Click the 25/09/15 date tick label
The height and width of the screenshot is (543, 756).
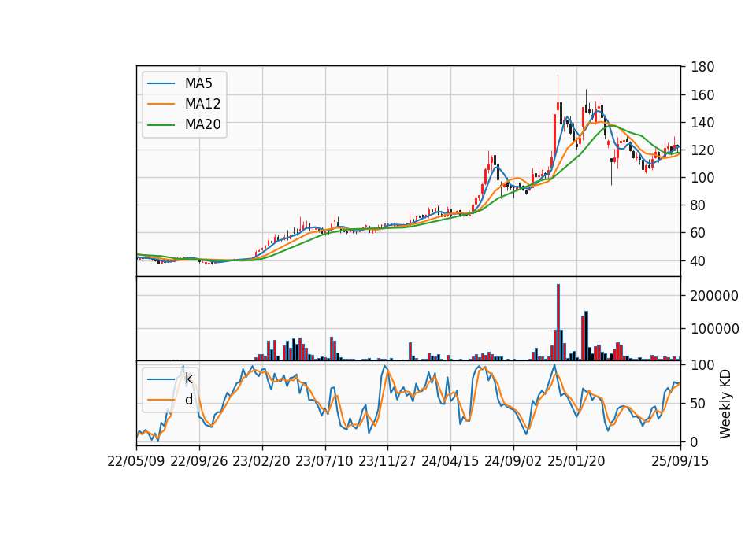click(680, 461)
